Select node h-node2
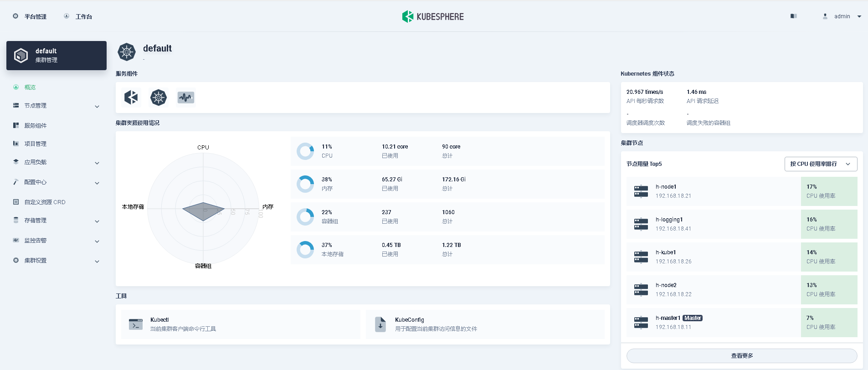The image size is (868, 370). (x=742, y=290)
